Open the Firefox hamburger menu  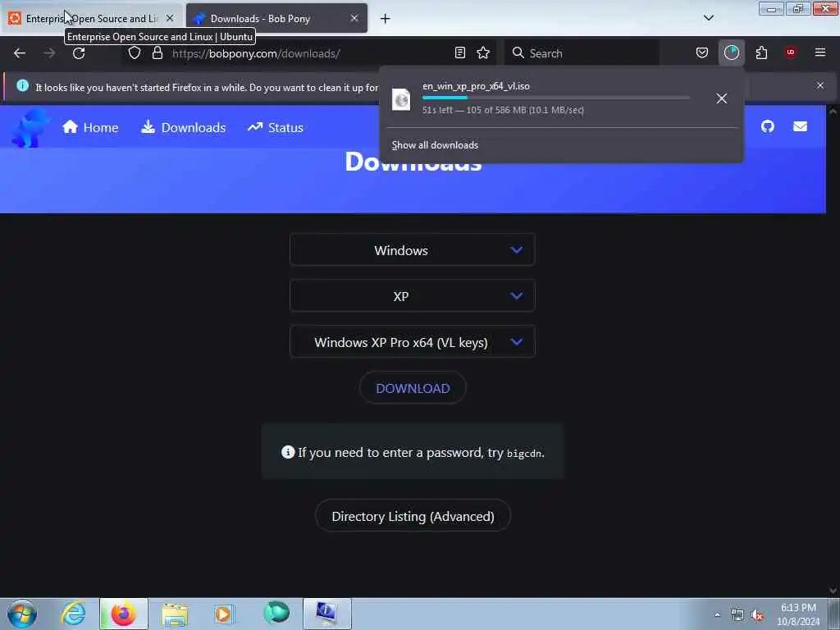coord(820,52)
